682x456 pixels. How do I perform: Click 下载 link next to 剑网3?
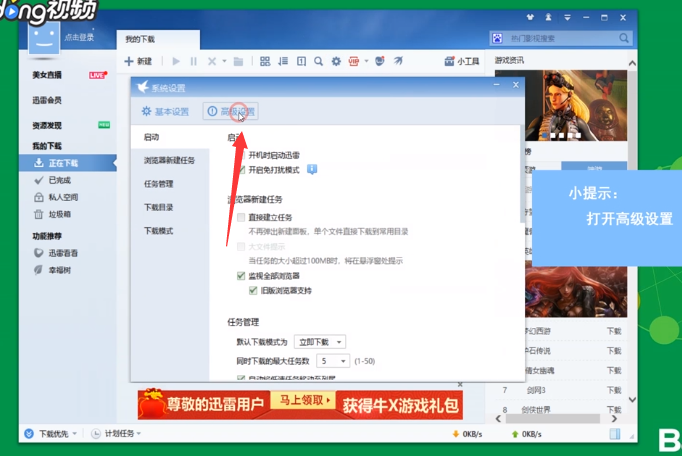pos(614,390)
